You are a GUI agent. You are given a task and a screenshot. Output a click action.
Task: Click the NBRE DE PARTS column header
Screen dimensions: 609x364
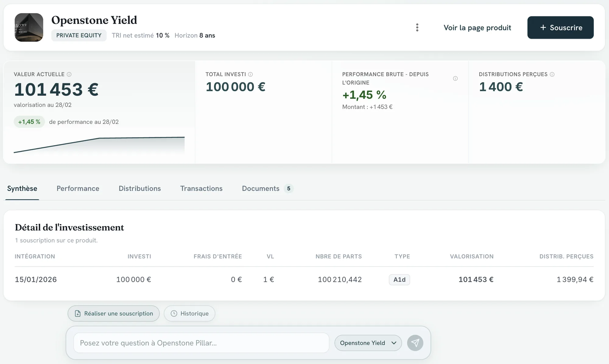pos(339,257)
